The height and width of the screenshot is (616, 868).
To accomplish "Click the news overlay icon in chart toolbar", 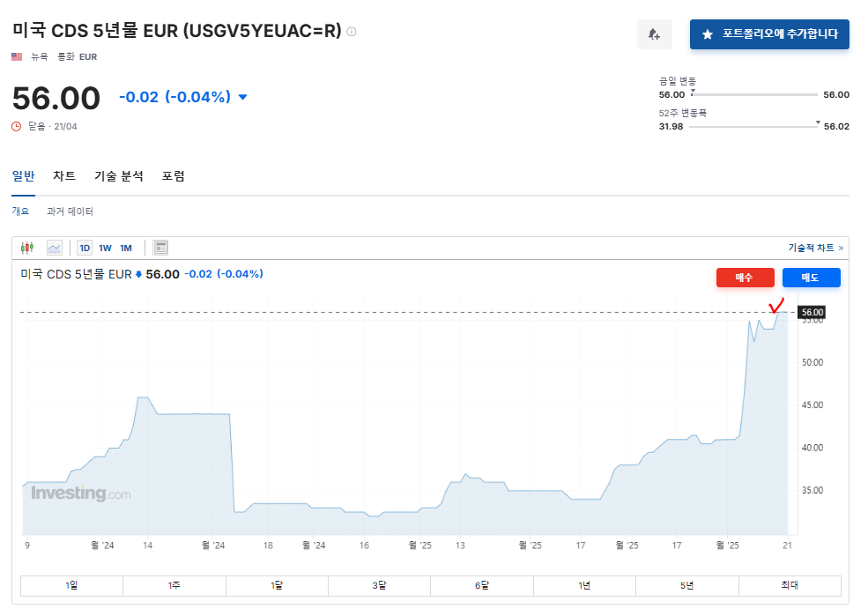I will [160, 248].
